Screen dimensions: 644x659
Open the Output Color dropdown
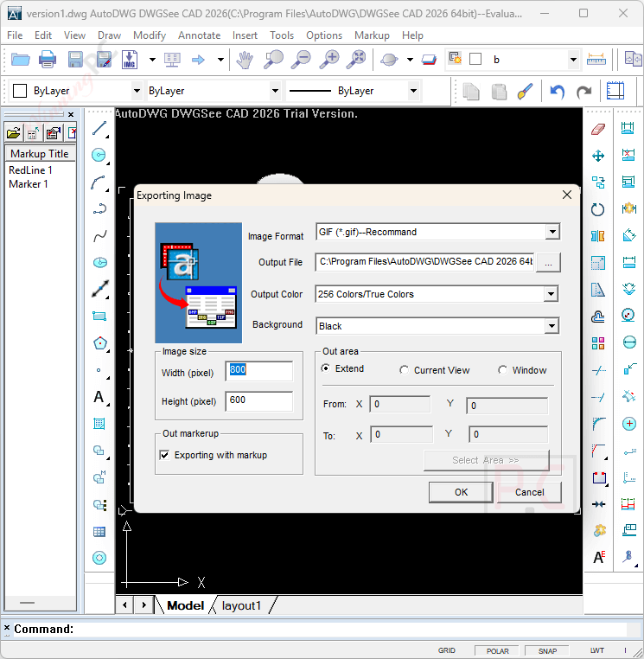551,294
